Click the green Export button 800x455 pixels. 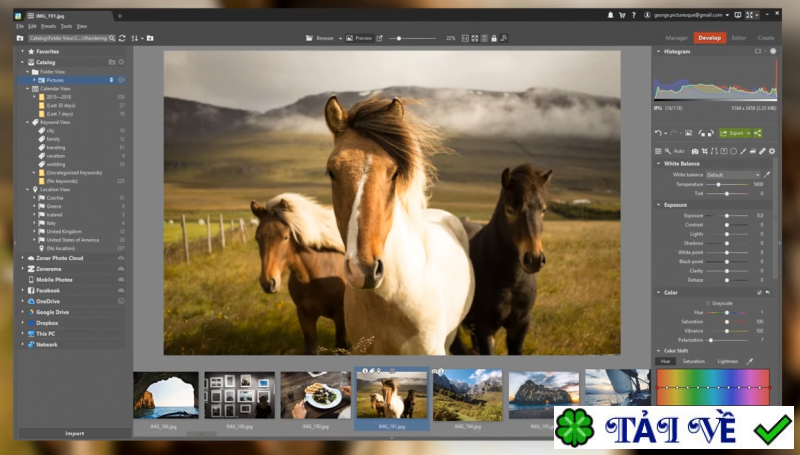734,132
